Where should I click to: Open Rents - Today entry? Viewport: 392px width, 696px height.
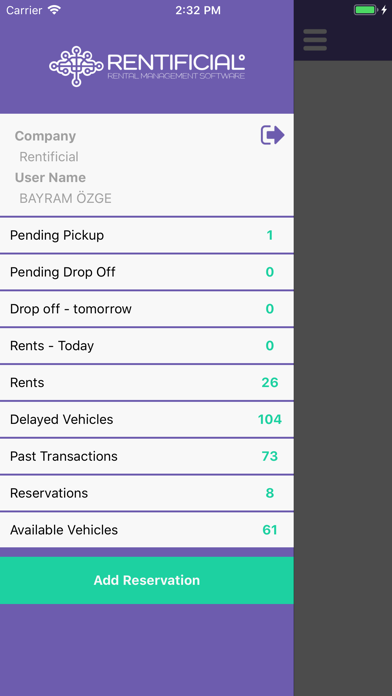pyautogui.click(x=147, y=346)
